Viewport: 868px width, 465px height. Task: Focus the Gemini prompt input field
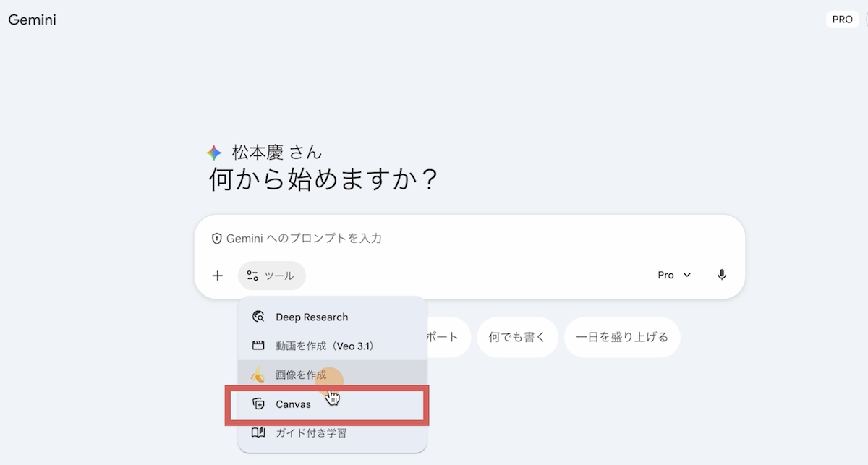click(470, 238)
